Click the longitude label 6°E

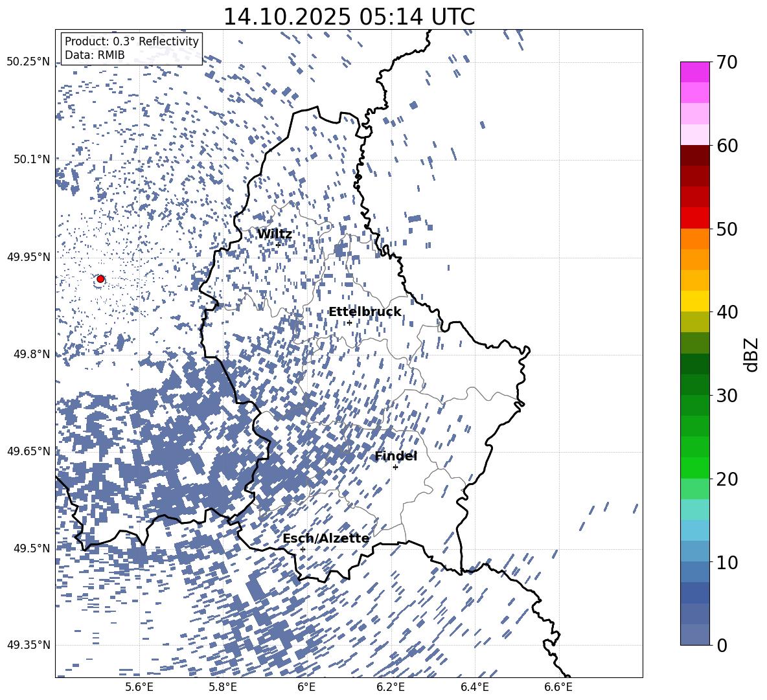(x=306, y=687)
